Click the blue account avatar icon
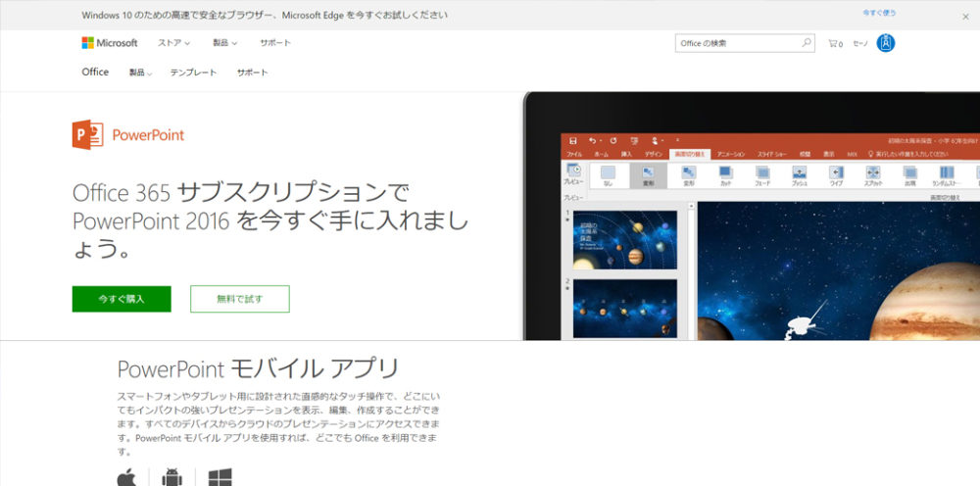Viewport: 980px width, 486px height. coord(886,43)
